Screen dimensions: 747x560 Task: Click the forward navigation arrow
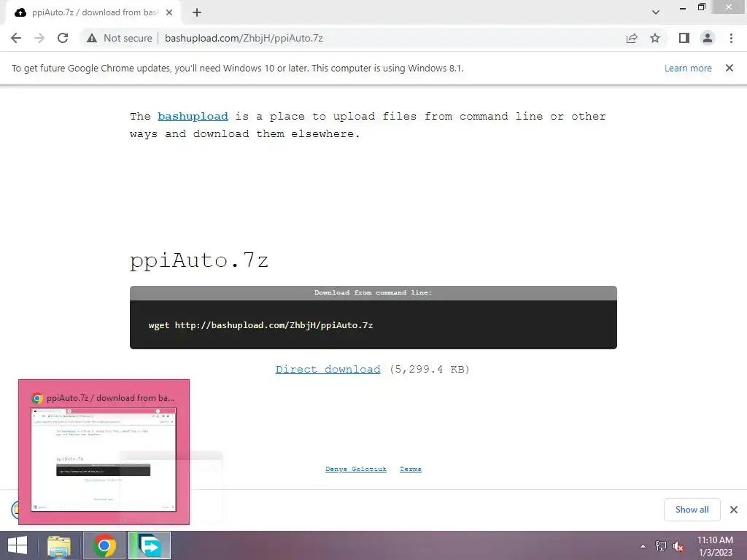pos(39,38)
